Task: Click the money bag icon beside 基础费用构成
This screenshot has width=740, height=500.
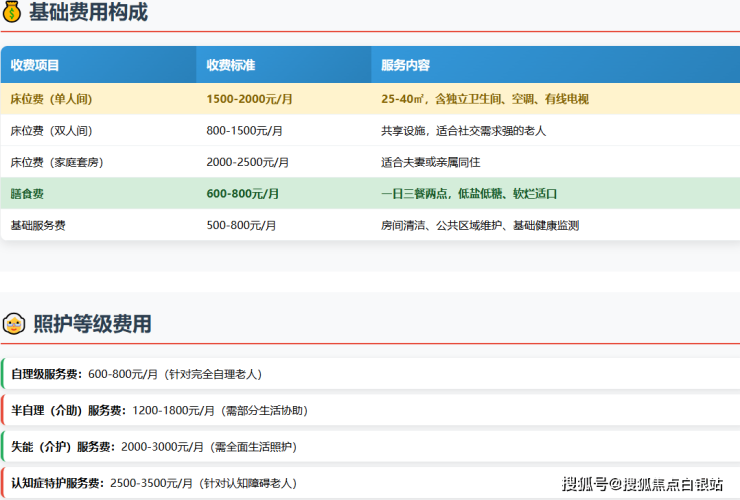Action: (x=13, y=13)
